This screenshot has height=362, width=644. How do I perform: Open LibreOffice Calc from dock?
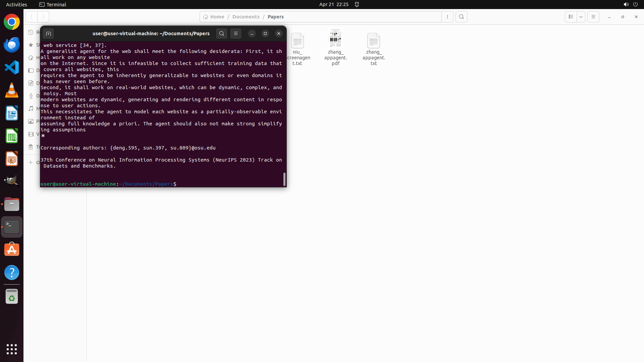[x=12, y=136]
